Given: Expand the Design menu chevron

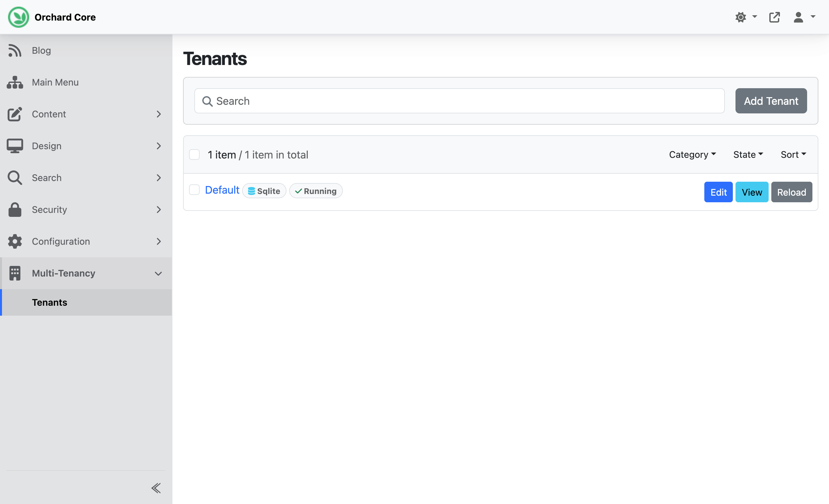Looking at the screenshot, I should pyautogui.click(x=159, y=146).
